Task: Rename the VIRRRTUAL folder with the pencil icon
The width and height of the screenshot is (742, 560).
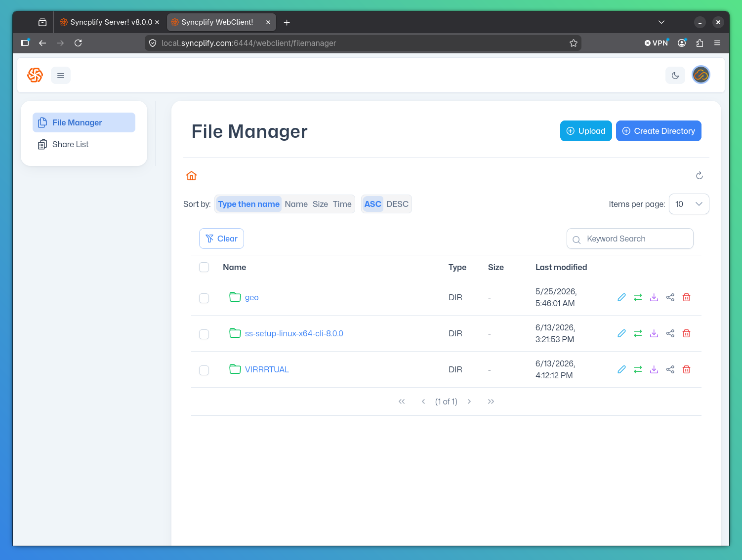Action: point(621,369)
